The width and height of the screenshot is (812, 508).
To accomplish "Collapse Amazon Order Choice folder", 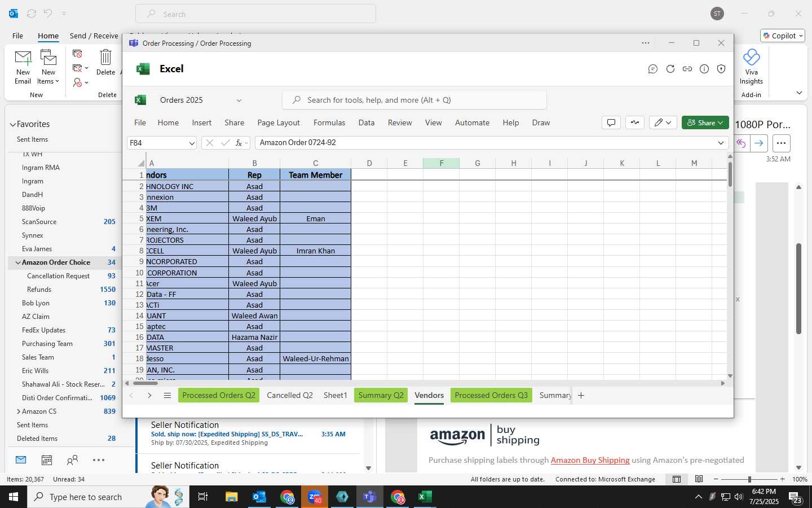I will click(18, 262).
